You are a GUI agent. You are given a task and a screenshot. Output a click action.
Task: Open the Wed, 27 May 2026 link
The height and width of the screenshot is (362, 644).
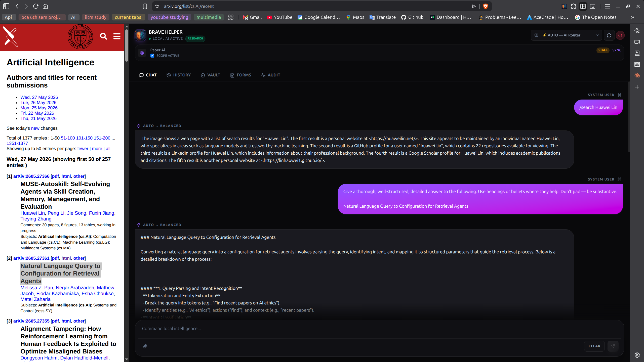tap(39, 97)
